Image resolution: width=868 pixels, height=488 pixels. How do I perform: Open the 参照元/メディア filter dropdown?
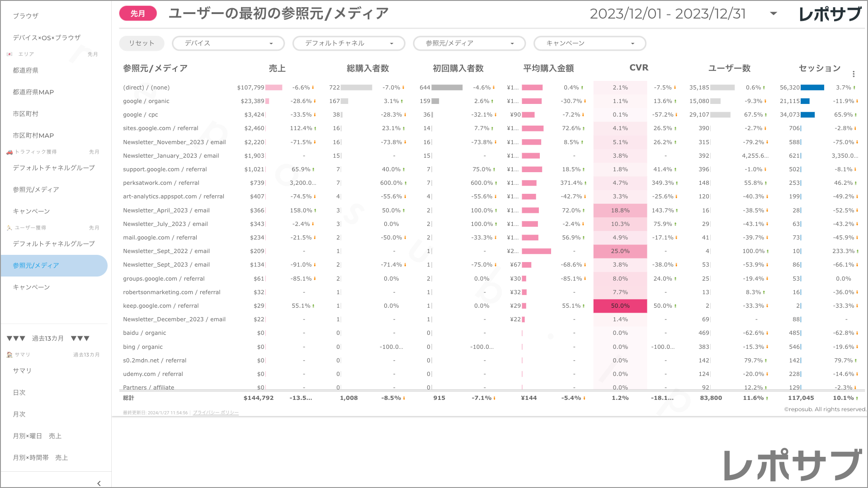tap(469, 43)
